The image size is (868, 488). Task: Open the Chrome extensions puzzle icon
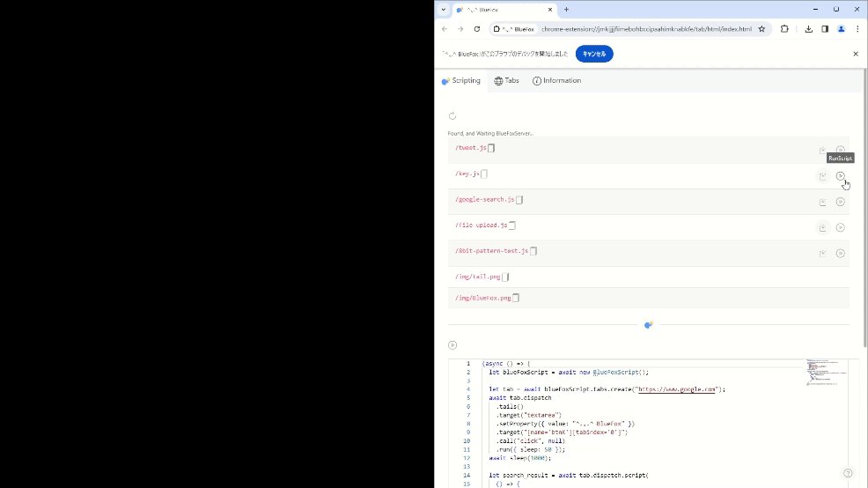pos(784,29)
